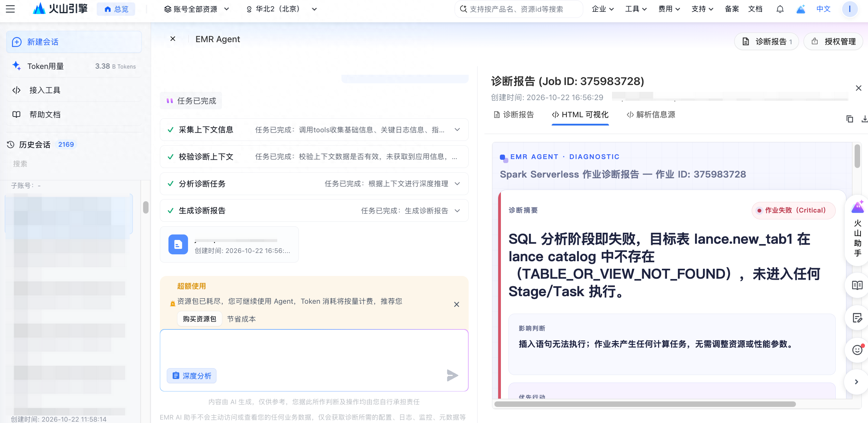Focus the top resource search field
Screen dimensions: 868x423
click(518, 9)
